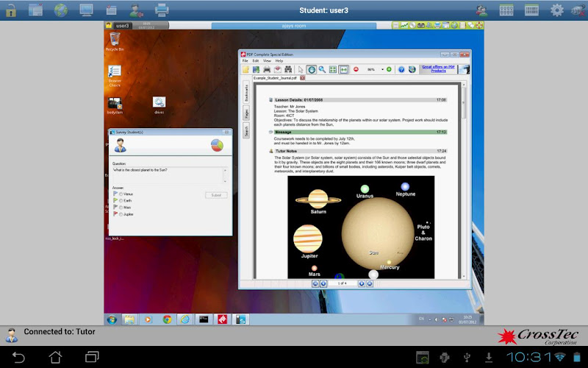The height and width of the screenshot is (368, 588).
Task: Open the File menu in PDF Complete
Action: (245, 60)
